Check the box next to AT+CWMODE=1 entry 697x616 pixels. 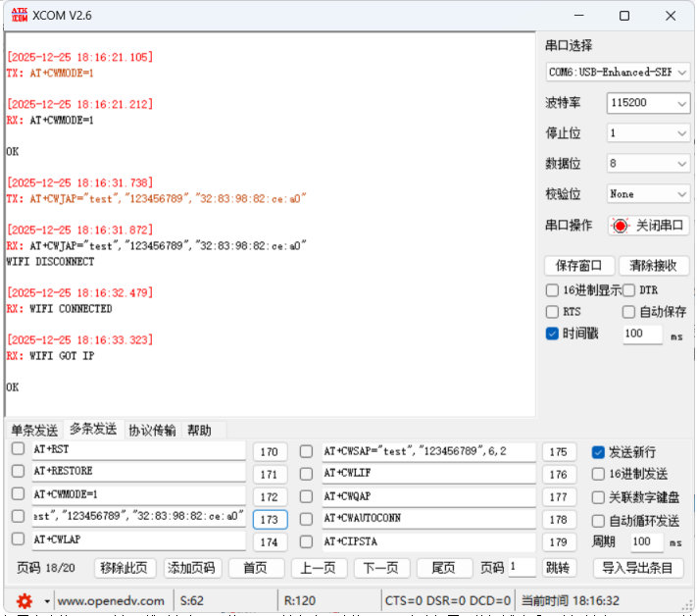18,493
